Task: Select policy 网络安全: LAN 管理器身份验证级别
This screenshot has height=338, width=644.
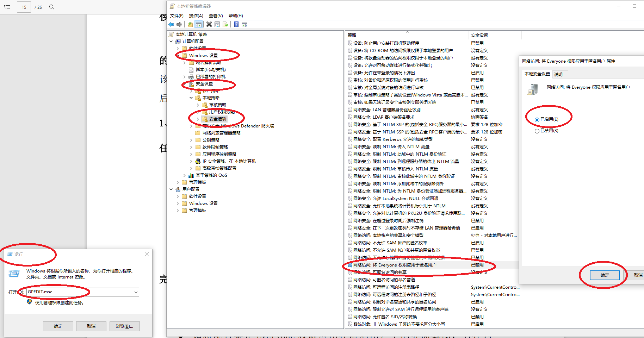Action: [387, 110]
